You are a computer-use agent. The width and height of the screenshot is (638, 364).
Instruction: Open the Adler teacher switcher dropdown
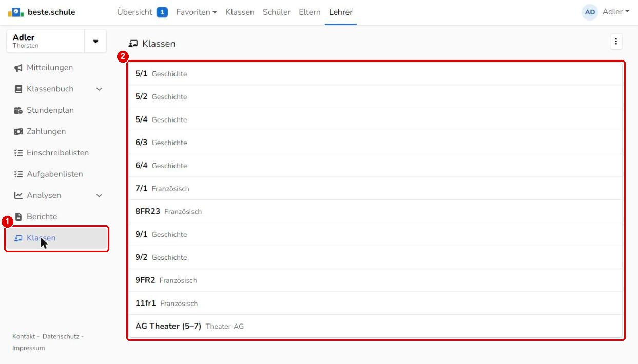click(95, 41)
